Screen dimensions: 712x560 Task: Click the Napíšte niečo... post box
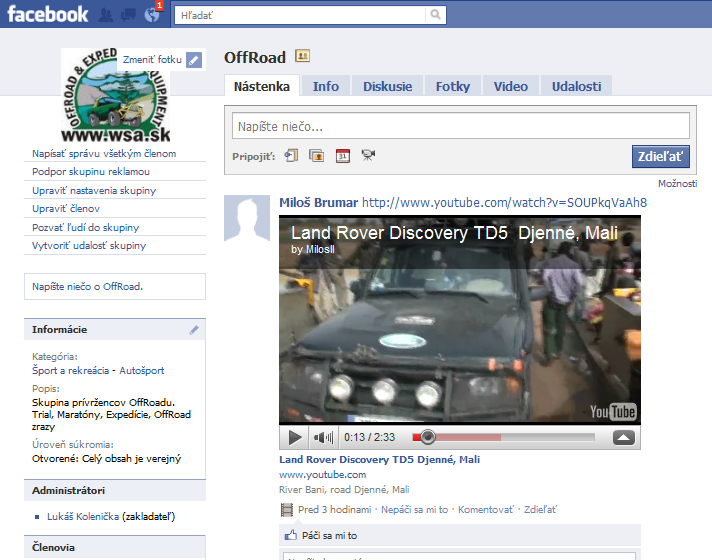click(460, 126)
